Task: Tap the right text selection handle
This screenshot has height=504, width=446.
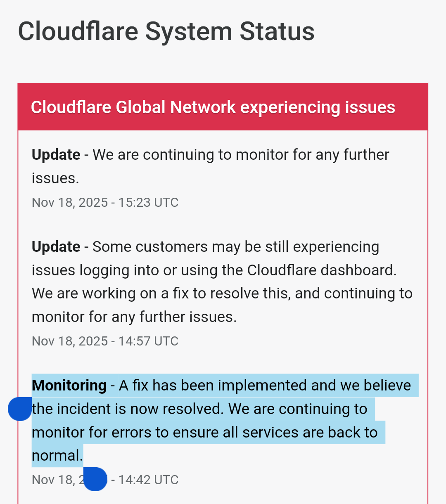Action: click(95, 479)
